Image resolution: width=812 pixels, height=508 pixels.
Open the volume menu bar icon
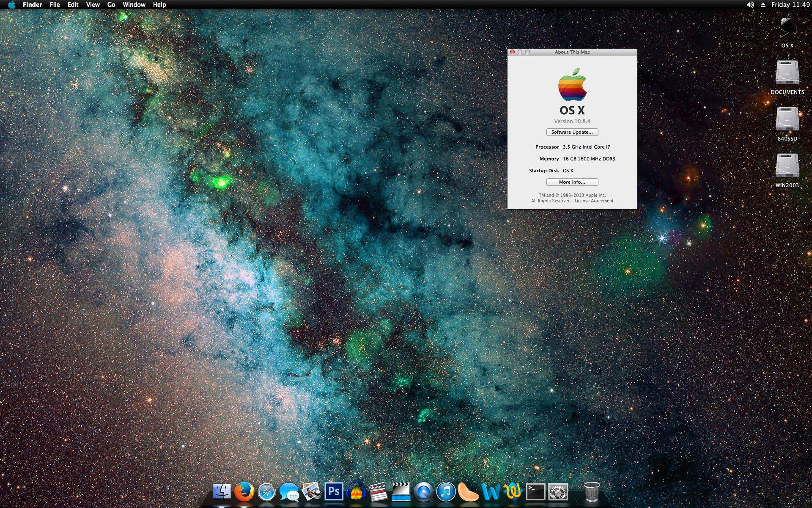pos(750,5)
